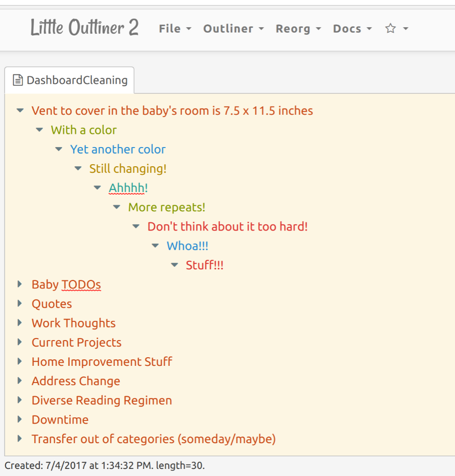The width and height of the screenshot is (455, 476).
Task: Collapse the Vent to cover outline item
Action: click(x=19, y=110)
